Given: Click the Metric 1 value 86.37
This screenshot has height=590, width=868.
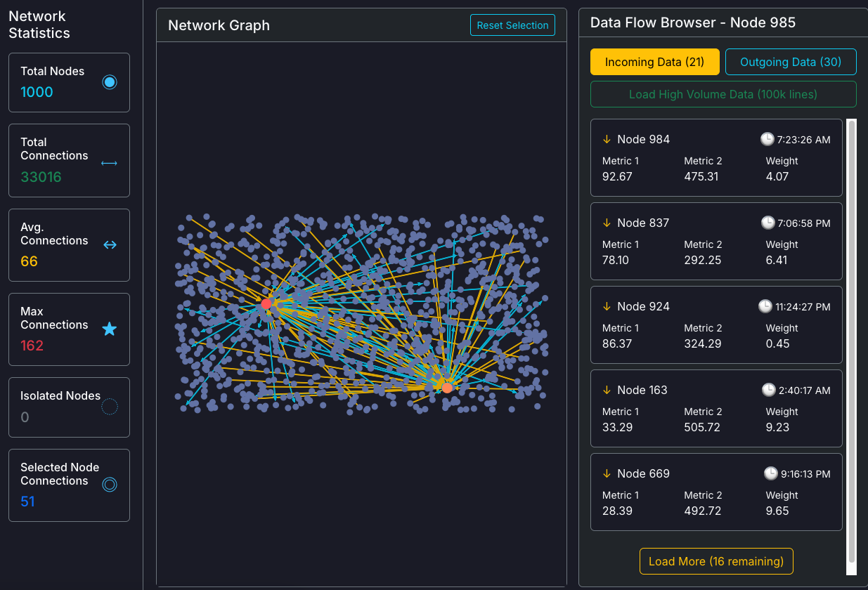Looking at the screenshot, I should [617, 343].
